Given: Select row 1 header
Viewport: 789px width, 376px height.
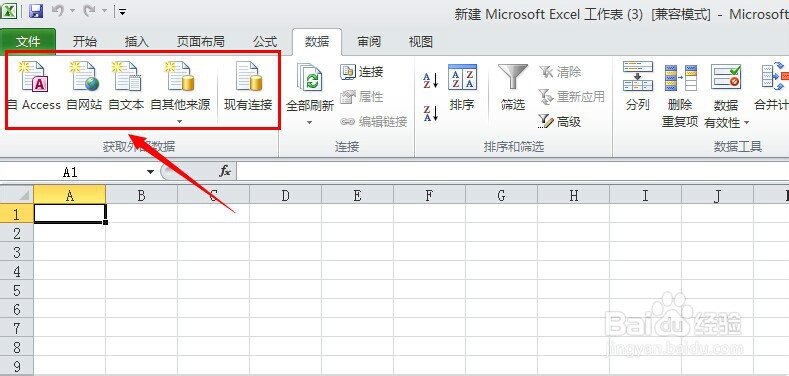Looking at the screenshot, I should tap(17, 214).
